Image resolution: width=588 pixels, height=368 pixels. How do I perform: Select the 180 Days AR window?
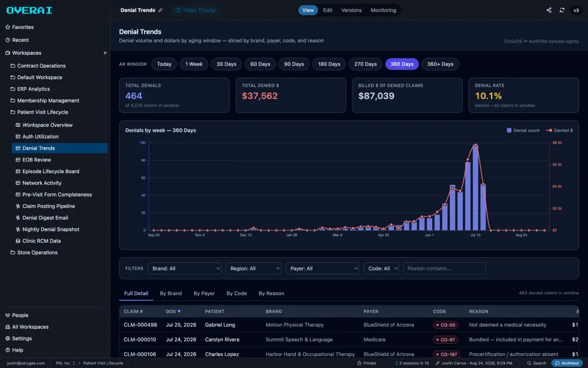329,64
